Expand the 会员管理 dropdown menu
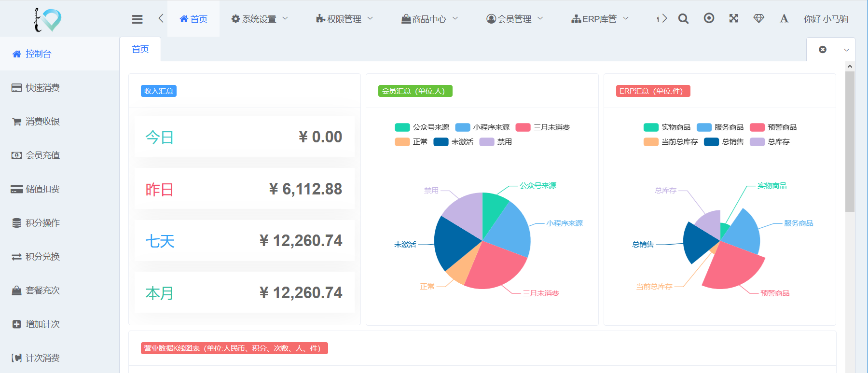868x373 pixels. [515, 19]
